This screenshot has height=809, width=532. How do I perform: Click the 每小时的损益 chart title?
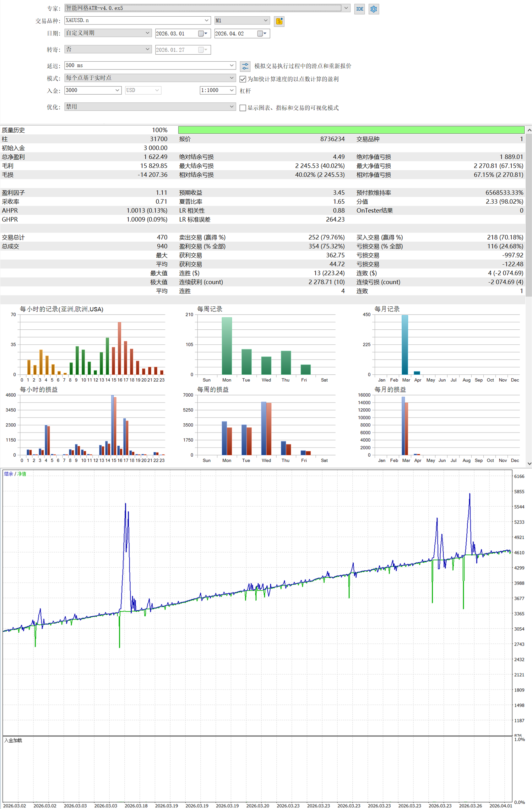coord(39,390)
